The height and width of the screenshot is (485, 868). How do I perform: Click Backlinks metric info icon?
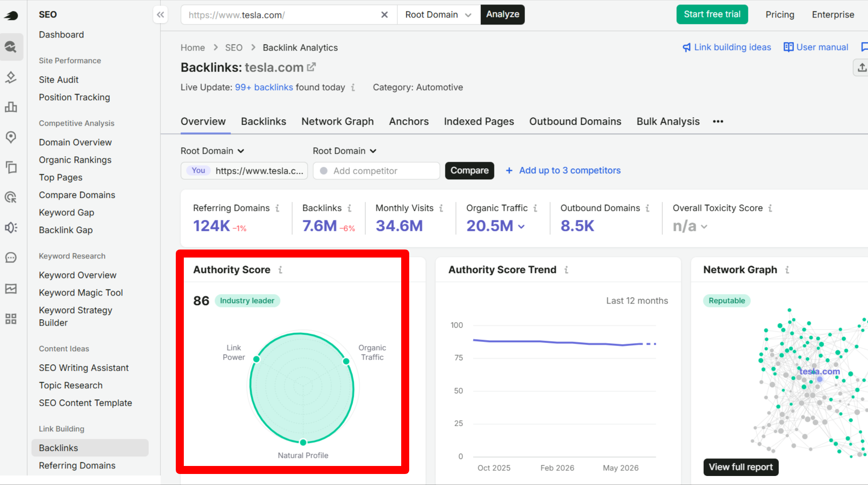(349, 208)
